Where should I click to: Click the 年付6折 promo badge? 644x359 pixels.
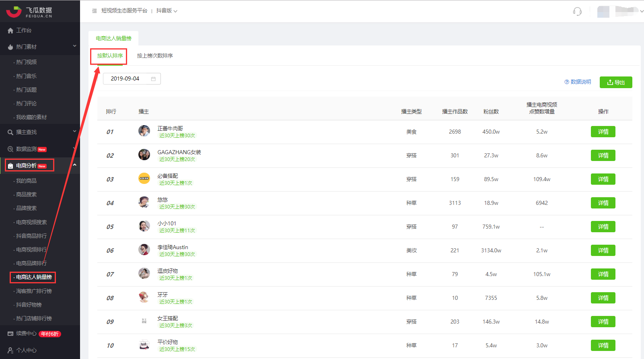(x=50, y=334)
